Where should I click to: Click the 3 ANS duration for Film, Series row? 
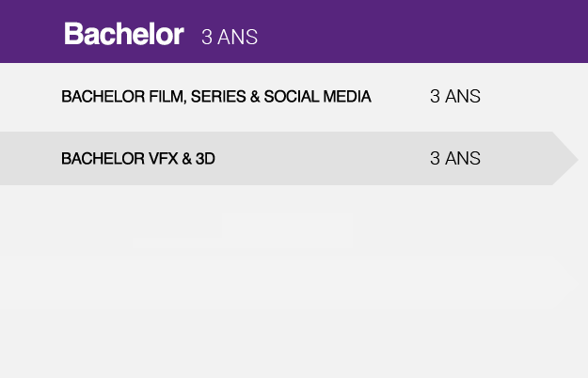pos(455,96)
